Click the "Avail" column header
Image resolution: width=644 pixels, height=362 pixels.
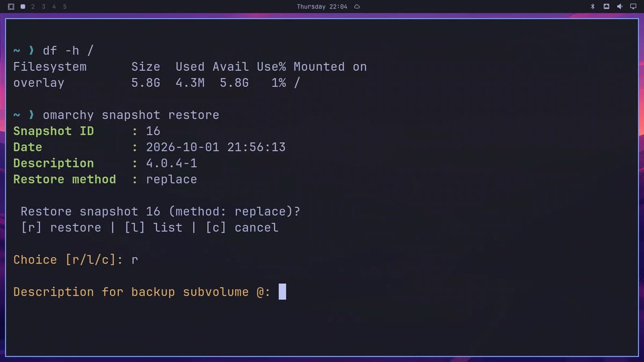pyautogui.click(x=231, y=67)
